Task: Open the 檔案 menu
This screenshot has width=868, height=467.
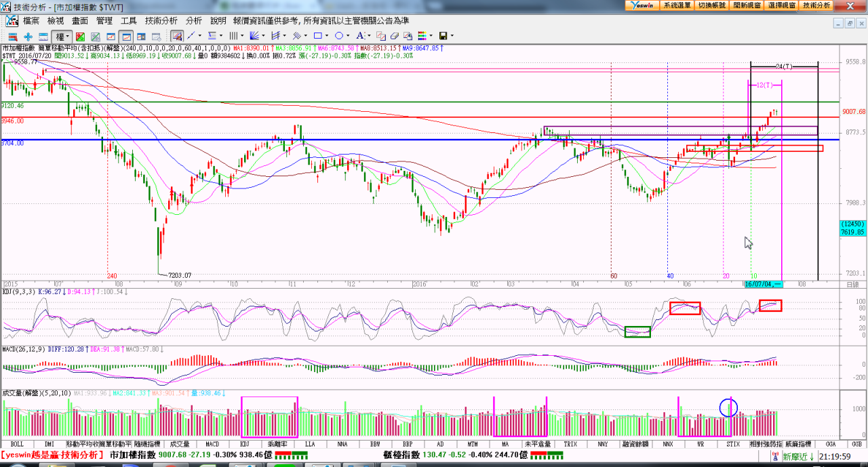Action: point(31,21)
